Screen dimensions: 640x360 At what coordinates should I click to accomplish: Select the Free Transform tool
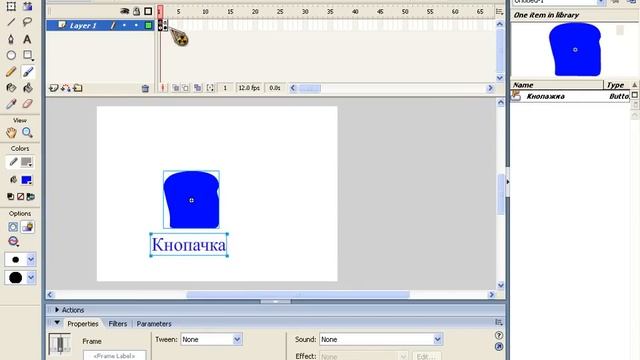[11, 6]
